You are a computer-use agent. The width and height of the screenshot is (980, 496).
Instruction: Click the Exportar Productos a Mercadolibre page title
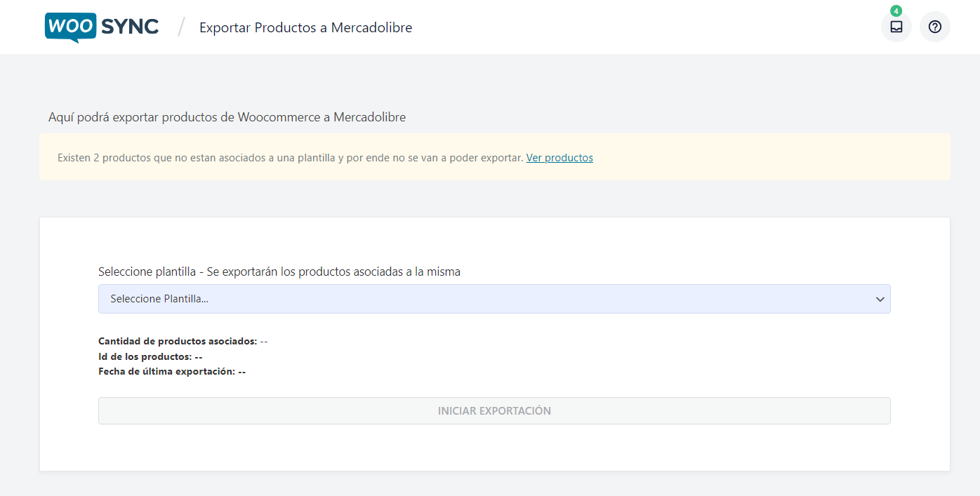coord(305,28)
